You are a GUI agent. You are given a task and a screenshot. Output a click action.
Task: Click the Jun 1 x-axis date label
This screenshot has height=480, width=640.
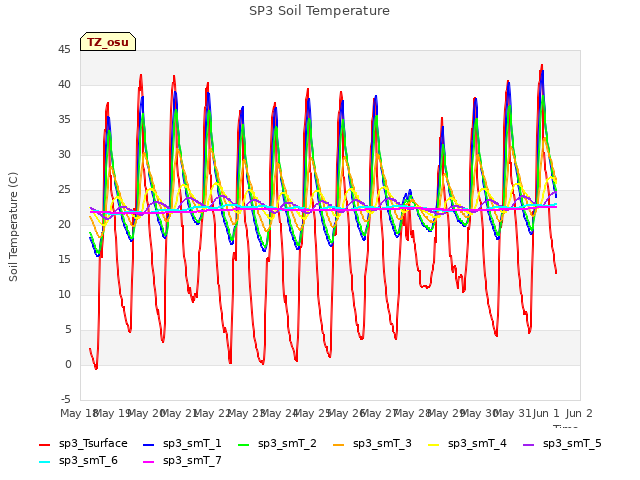[x=546, y=413]
